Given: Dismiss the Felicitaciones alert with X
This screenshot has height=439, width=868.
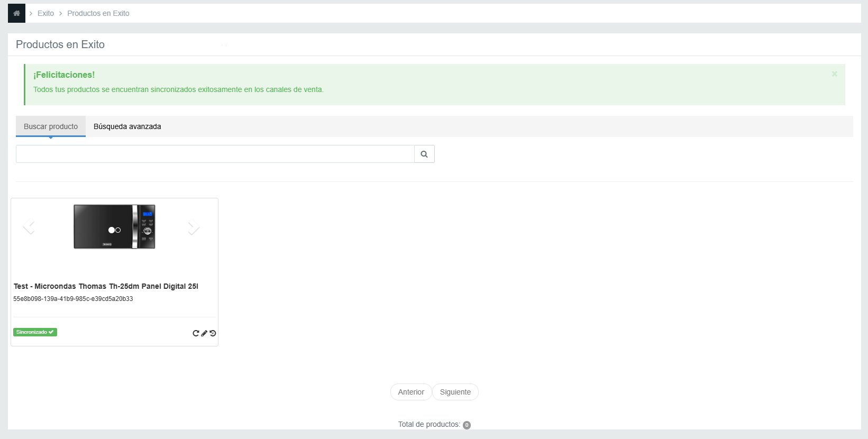Looking at the screenshot, I should (834, 74).
